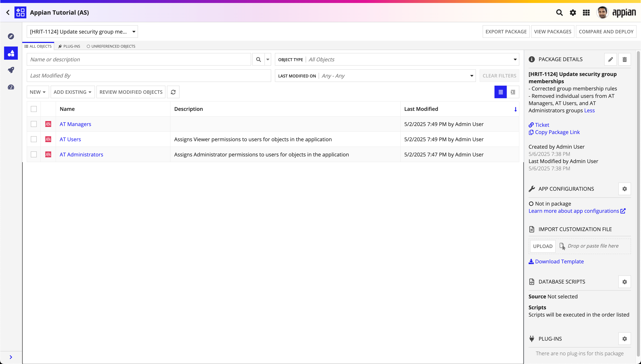Open the Monitor gauge sidebar icon
Viewport: 641px width, 364px height.
click(11, 87)
